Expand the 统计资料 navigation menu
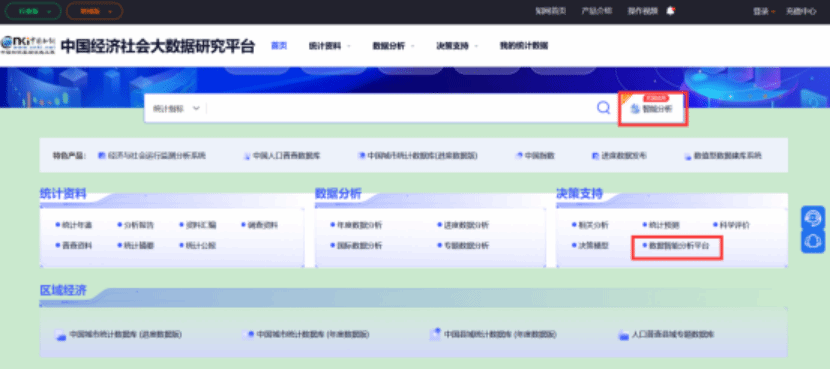830x369 pixels. pos(330,46)
